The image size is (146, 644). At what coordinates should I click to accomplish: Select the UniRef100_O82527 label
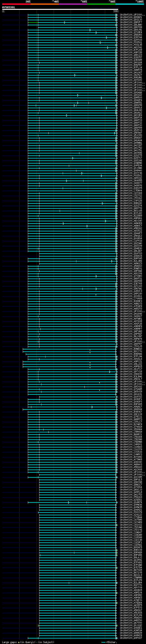coord(131,75)
